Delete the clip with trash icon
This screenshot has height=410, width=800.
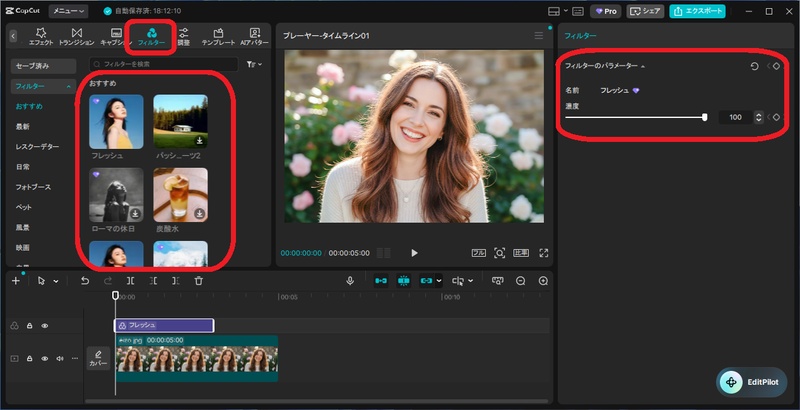click(199, 281)
